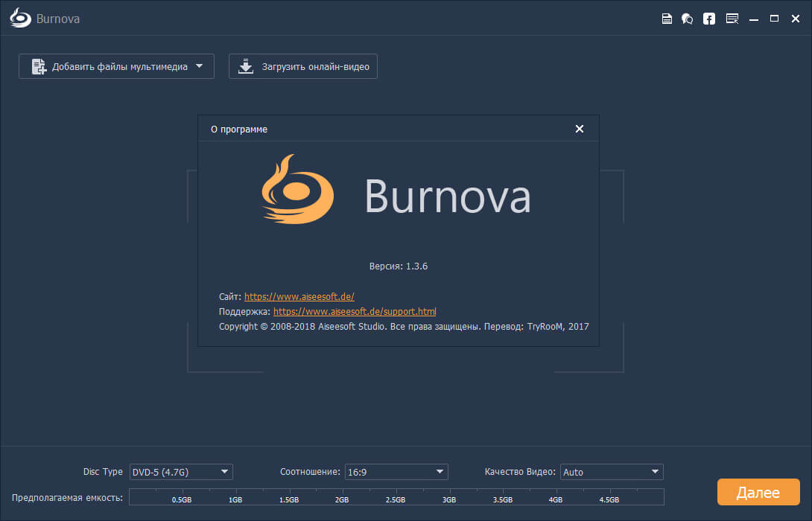
Task: Open the Качество Видео Auto dropdown
Action: pyautogui.click(x=612, y=472)
